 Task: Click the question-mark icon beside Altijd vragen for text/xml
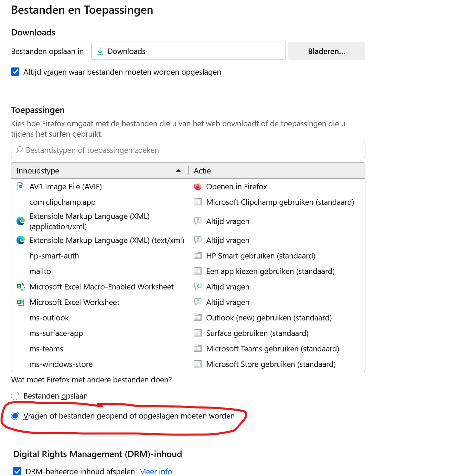click(x=198, y=240)
